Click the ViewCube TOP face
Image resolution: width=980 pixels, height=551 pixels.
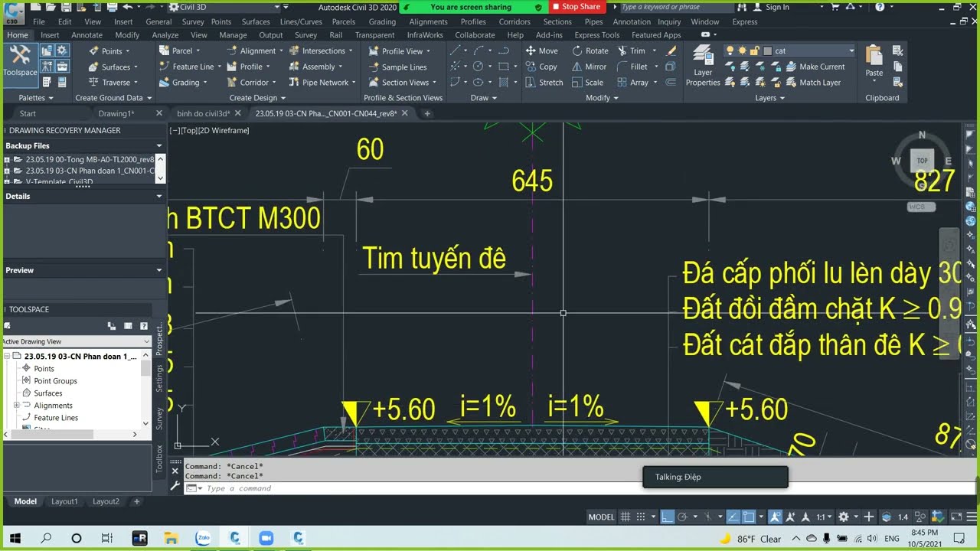pyautogui.click(x=922, y=161)
